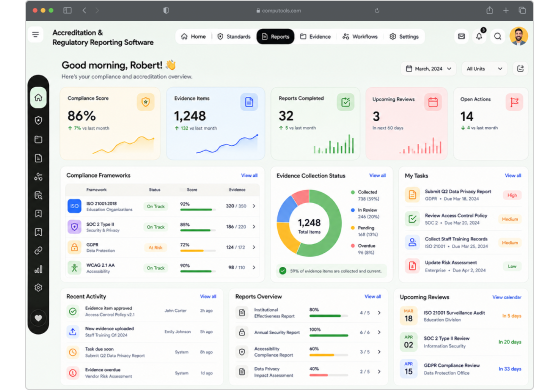Screen dimensions: 560x390
Task: Open the hamburger menu icon
Action: coord(35,35)
